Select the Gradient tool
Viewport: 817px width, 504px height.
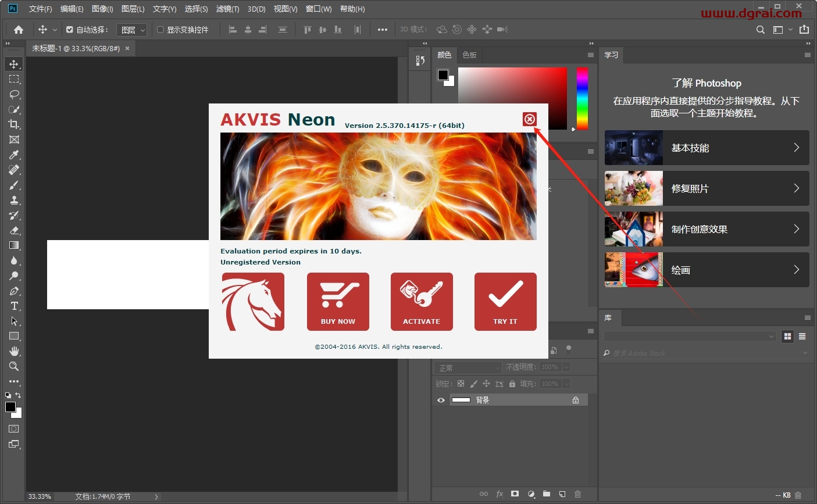point(14,245)
